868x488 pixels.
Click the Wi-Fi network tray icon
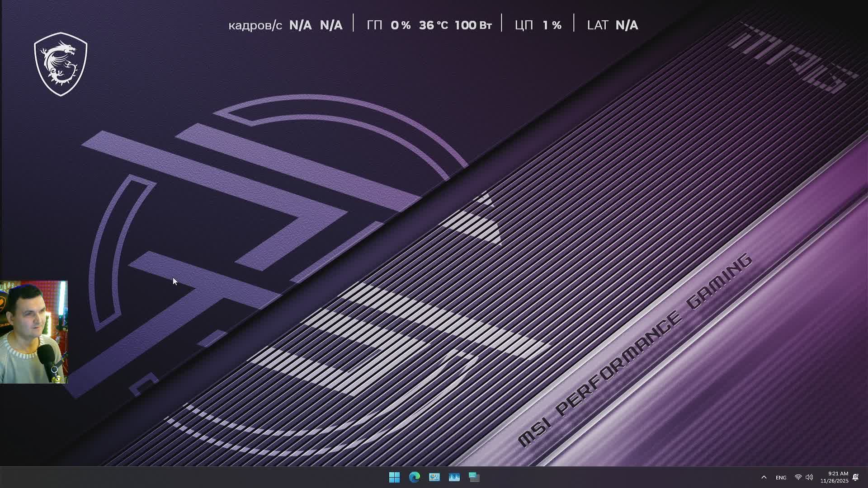click(798, 477)
